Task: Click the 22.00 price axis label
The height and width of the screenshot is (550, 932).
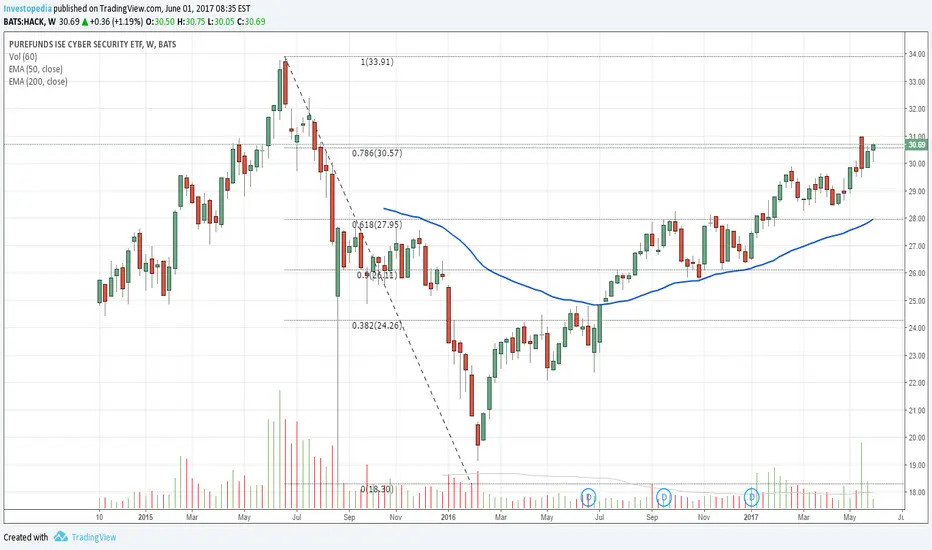Action: click(917, 383)
